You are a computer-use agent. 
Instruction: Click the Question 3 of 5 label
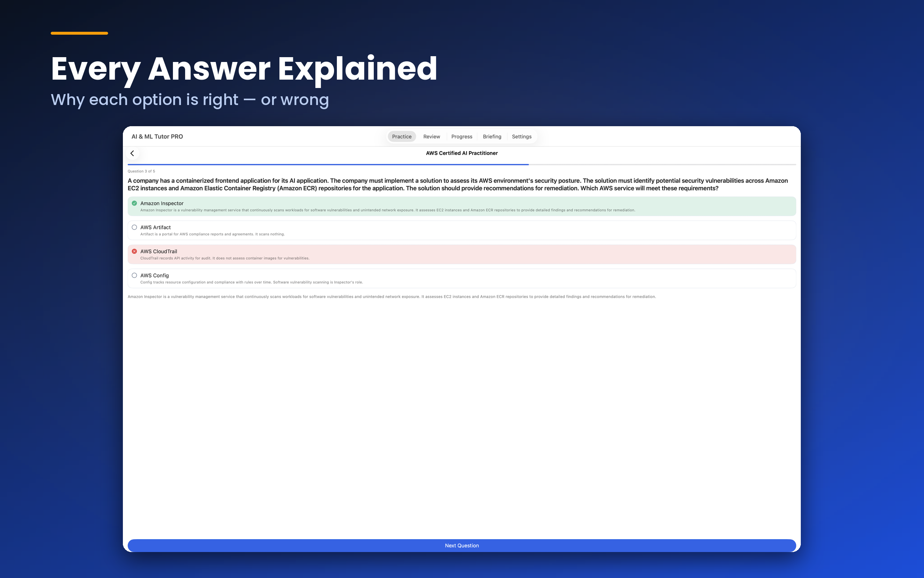(x=141, y=171)
